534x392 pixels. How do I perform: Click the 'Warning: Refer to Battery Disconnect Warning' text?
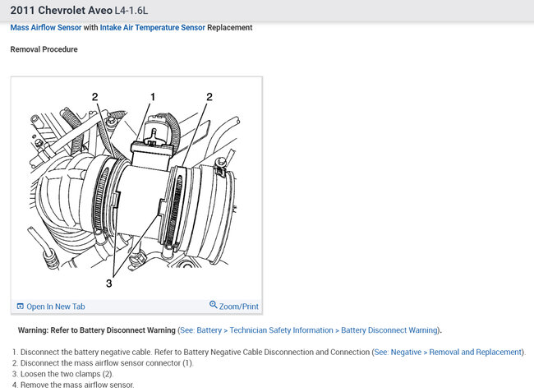[96, 330]
